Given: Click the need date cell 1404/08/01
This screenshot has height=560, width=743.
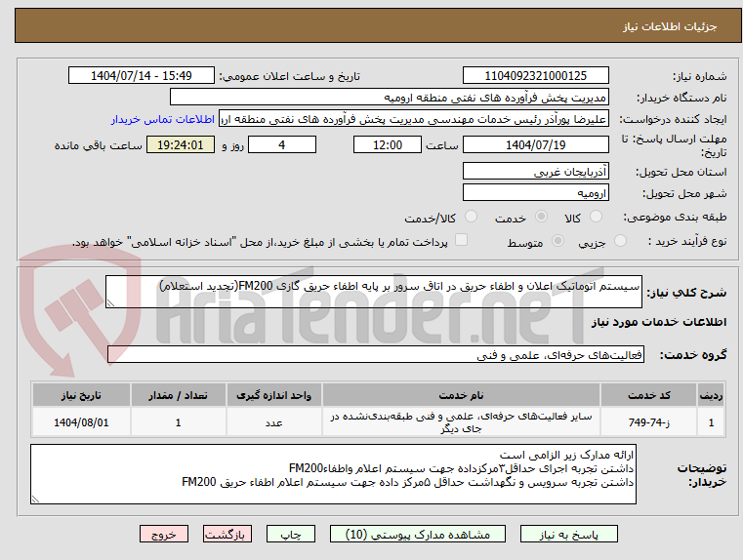Looking at the screenshot, I should point(81,421).
